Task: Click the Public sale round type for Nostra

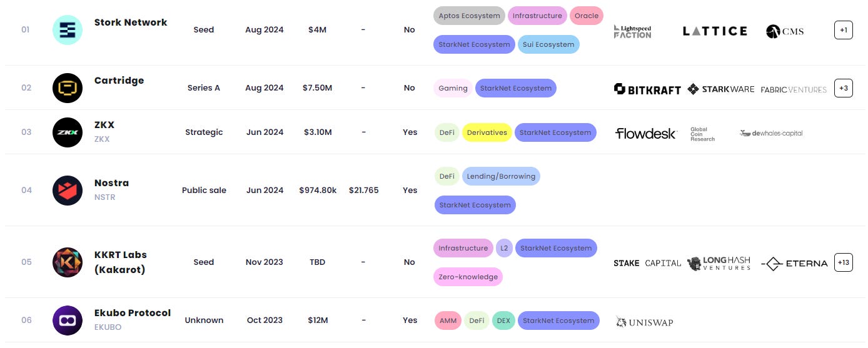Action: (x=204, y=190)
